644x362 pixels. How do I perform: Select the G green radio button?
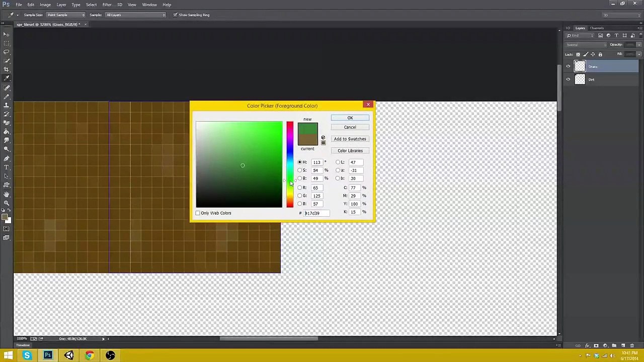300,196
